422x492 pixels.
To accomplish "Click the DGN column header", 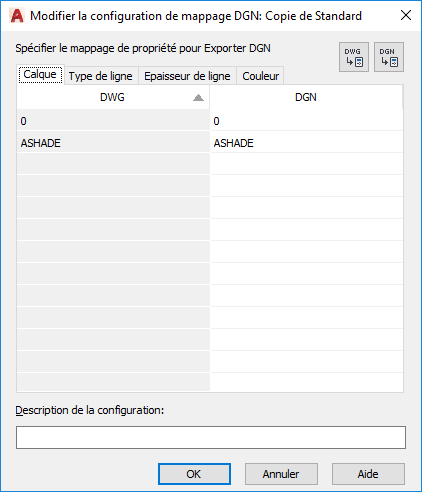I will tap(306, 97).
